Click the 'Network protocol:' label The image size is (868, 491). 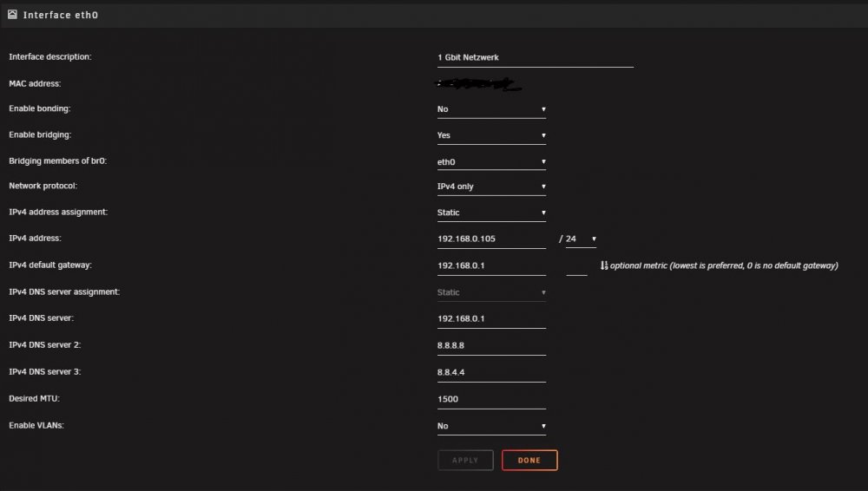[x=43, y=186]
